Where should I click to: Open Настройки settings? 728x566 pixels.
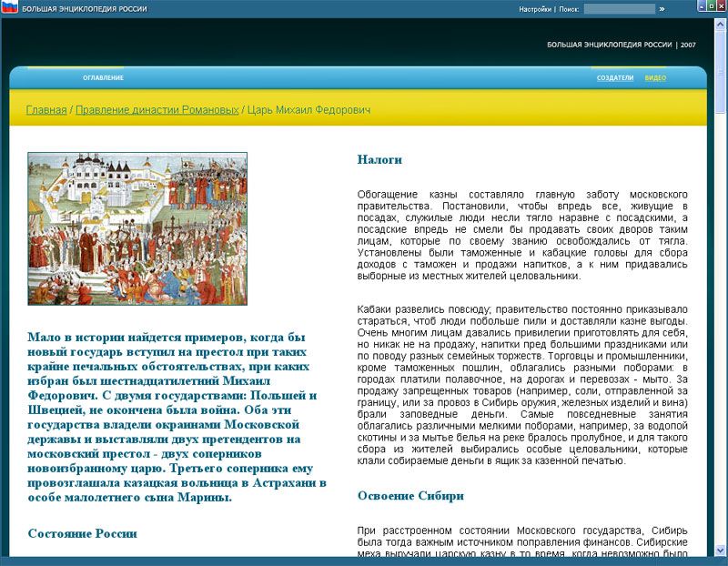535,9
